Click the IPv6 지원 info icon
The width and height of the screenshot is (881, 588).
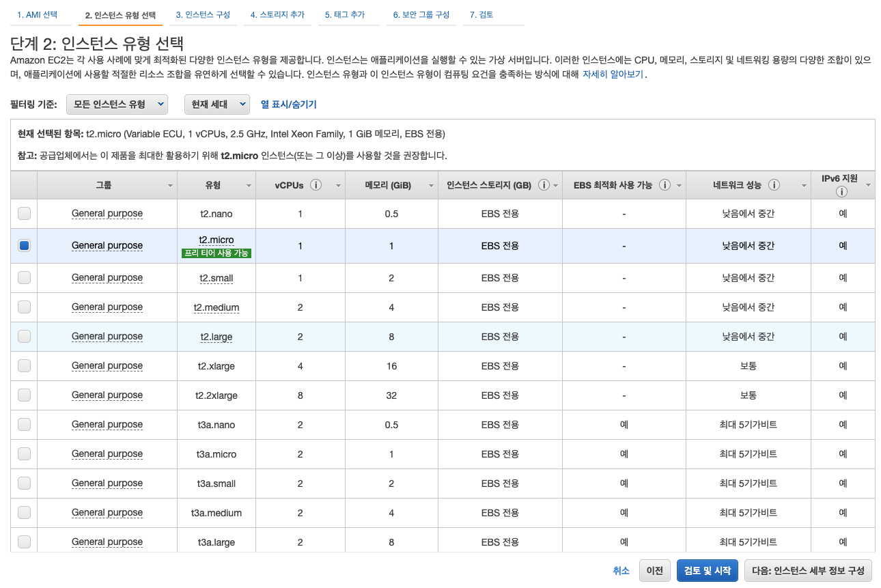(x=842, y=193)
